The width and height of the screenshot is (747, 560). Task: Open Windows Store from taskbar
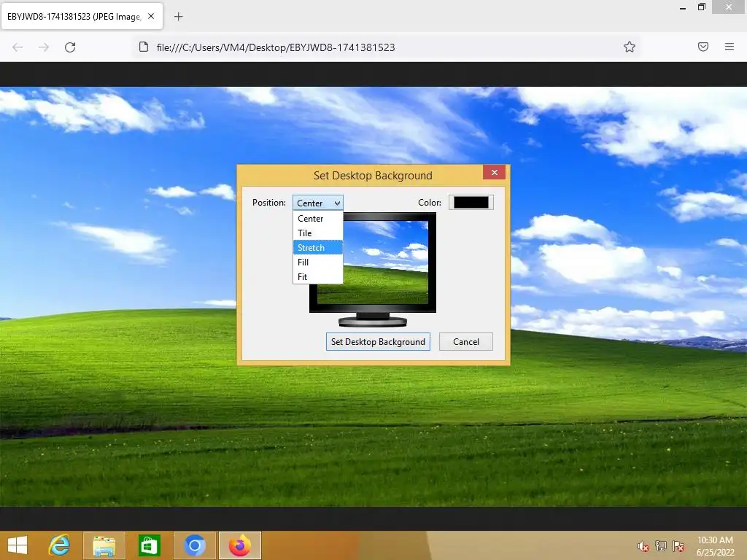tap(149, 545)
